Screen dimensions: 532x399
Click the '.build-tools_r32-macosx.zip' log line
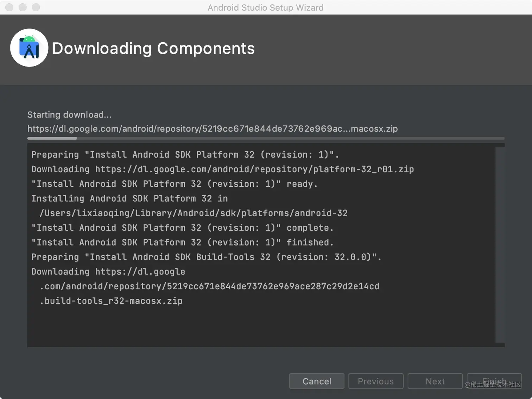(111, 301)
